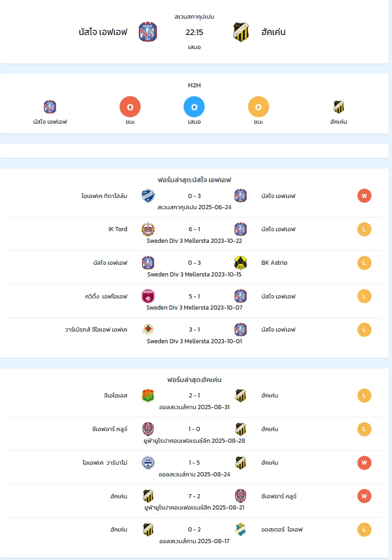Screen dimensions: 392x560
Task: Click the IK Tord team logo
Action: tap(148, 229)
